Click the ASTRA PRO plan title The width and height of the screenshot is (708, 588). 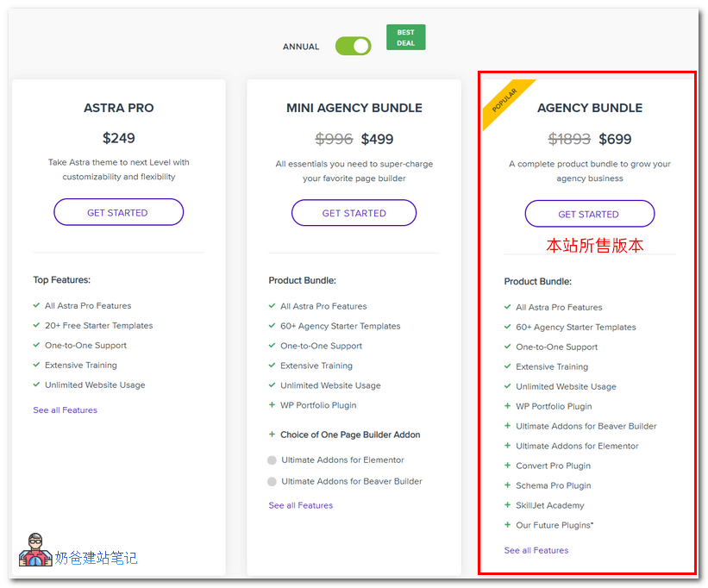(x=119, y=108)
